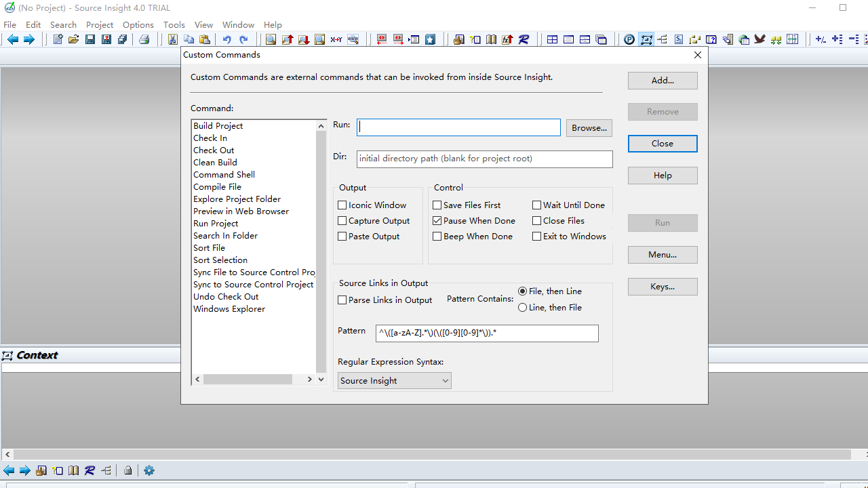The height and width of the screenshot is (488, 868).
Task: Open the Project menu
Action: click(x=100, y=24)
